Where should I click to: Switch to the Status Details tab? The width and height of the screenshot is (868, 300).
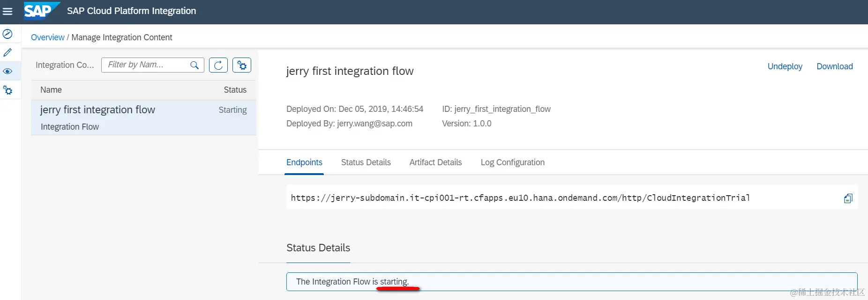point(366,162)
